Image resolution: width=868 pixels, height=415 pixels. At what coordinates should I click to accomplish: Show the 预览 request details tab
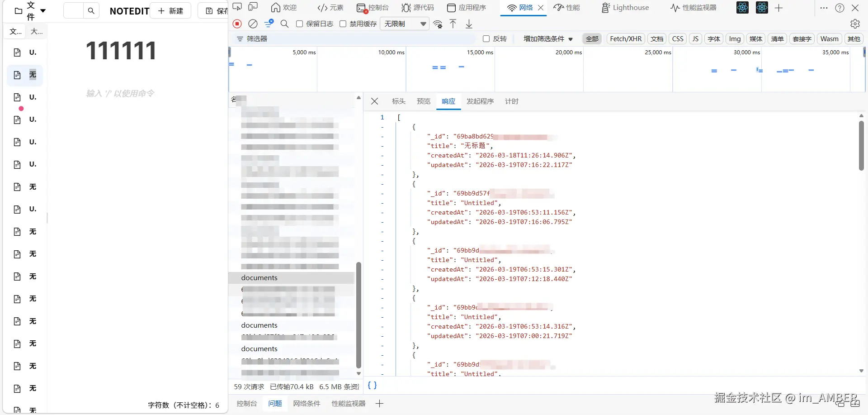click(424, 101)
